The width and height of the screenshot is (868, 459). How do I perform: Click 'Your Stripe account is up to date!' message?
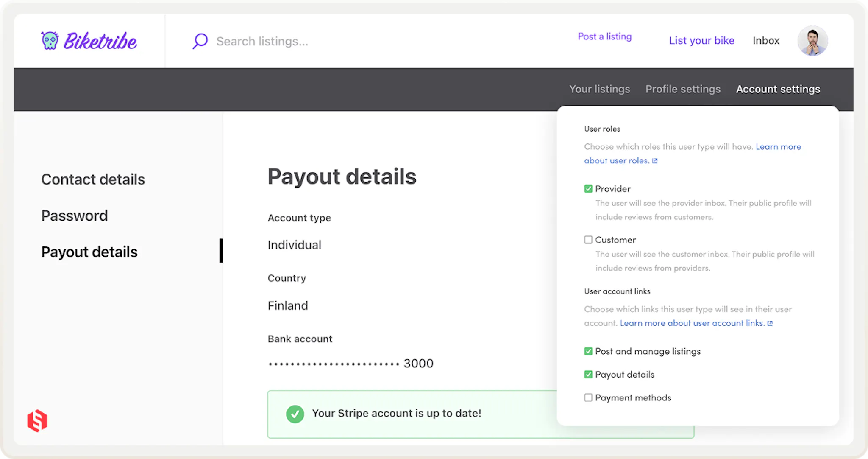tap(397, 414)
